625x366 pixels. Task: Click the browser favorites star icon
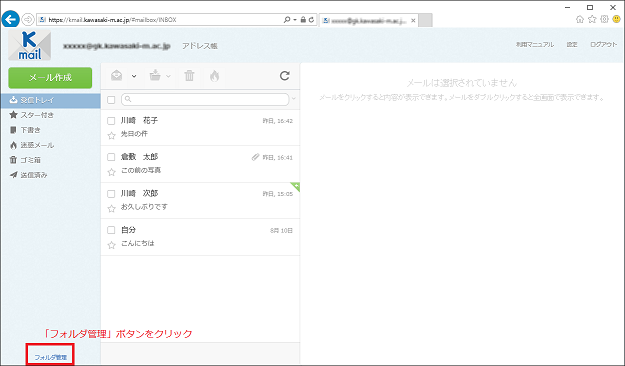592,19
